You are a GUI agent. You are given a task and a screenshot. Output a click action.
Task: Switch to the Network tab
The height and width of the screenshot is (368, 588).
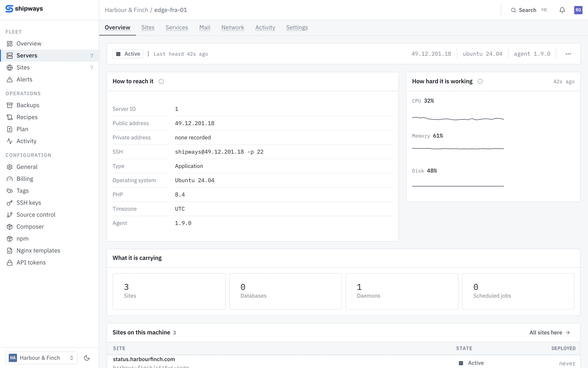click(232, 28)
